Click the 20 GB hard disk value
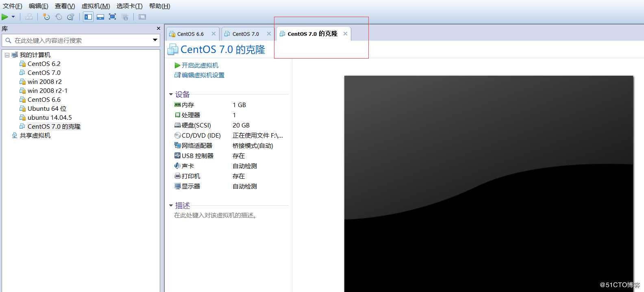644x292 pixels. (x=241, y=125)
